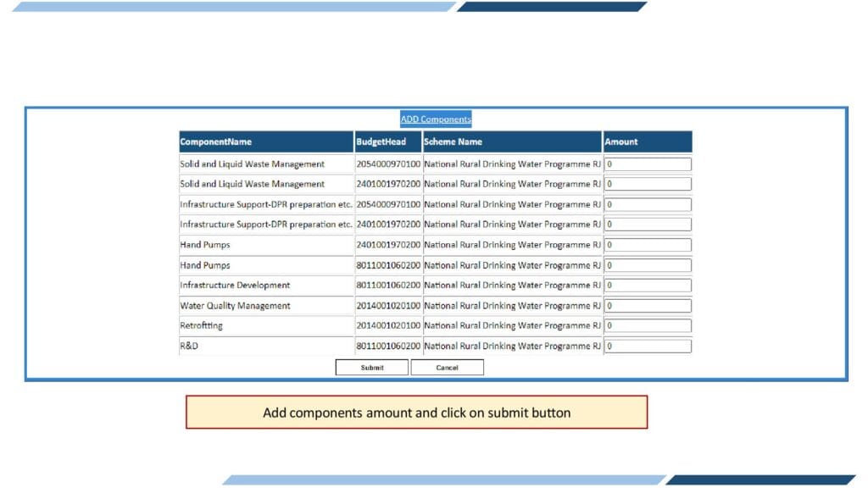This screenshot has height=488, width=868.
Task: Enter the Amount box for Hand Pumps row
Action: pyautogui.click(x=647, y=245)
